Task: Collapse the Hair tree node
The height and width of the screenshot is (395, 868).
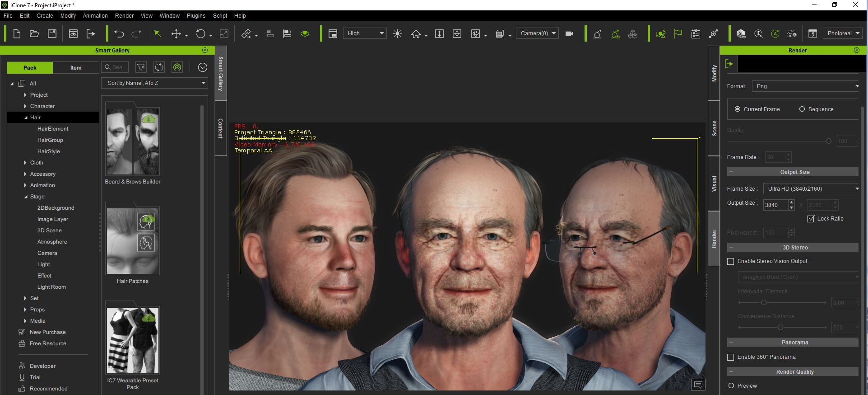Action: pos(26,118)
